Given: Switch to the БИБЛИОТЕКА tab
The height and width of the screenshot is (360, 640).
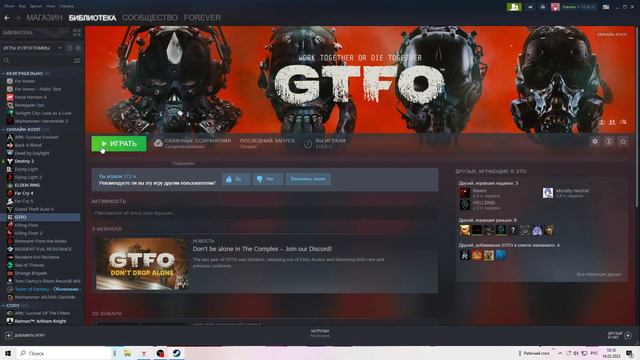Looking at the screenshot, I should coord(92,18).
